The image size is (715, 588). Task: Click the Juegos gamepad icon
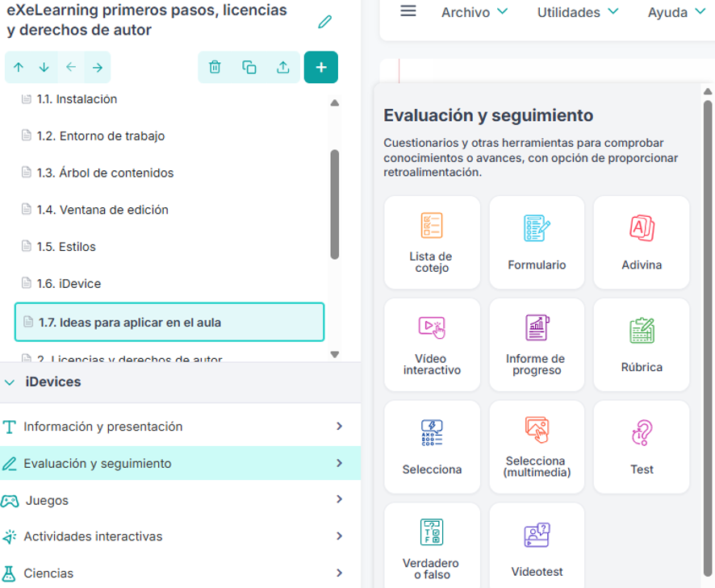(x=10, y=500)
